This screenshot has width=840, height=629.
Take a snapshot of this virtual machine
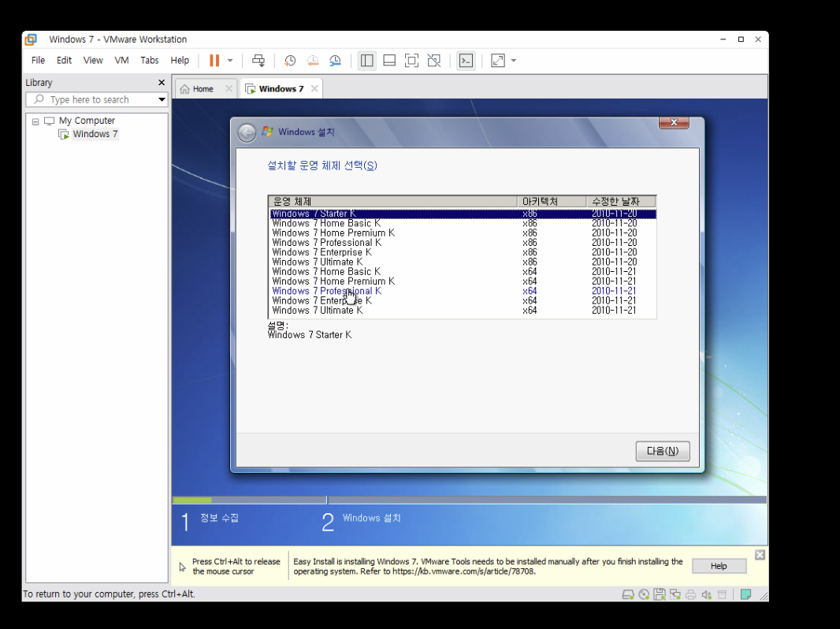(x=290, y=61)
